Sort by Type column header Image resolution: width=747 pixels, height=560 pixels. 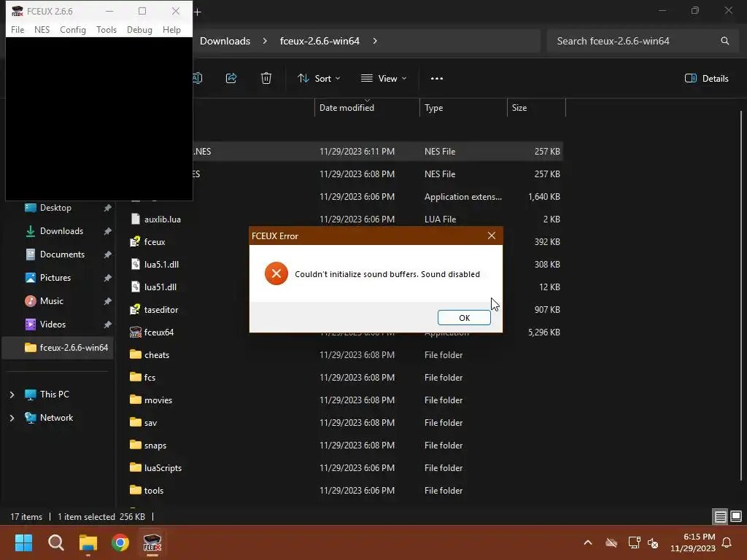[x=463, y=108]
